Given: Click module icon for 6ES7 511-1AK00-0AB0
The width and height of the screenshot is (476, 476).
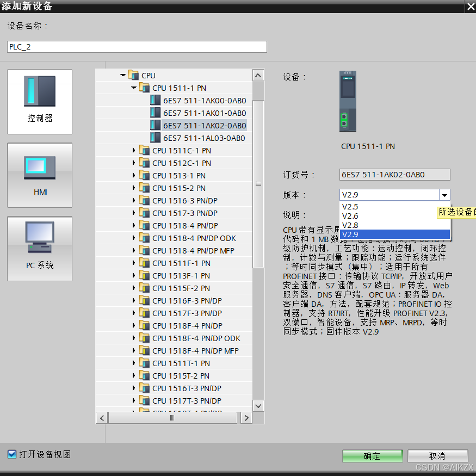Looking at the screenshot, I should [x=156, y=100].
